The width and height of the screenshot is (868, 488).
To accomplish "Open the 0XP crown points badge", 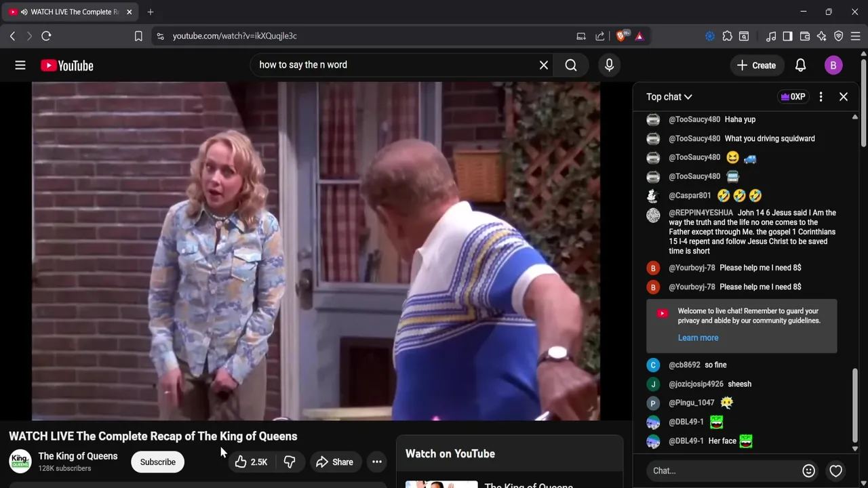I will point(793,97).
